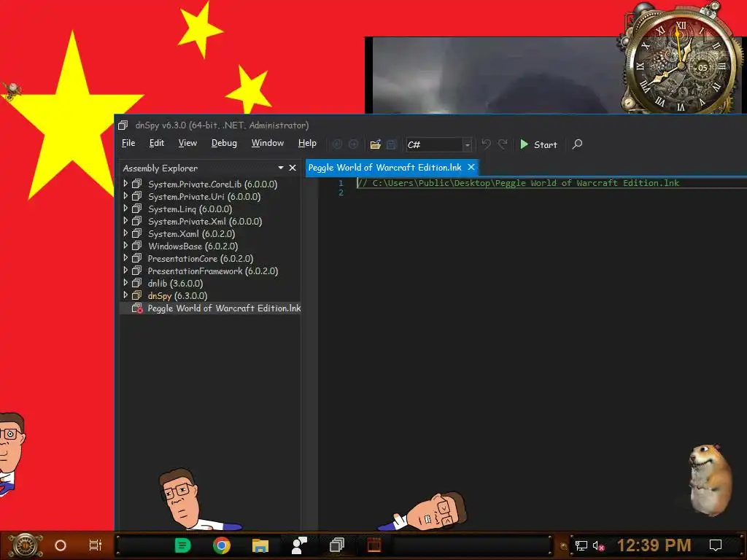Open the search magnifier tool

point(578,144)
